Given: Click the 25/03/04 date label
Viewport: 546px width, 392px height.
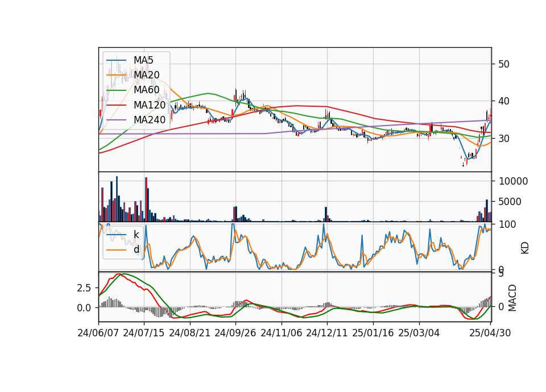Looking at the screenshot, I should point(419,333).
